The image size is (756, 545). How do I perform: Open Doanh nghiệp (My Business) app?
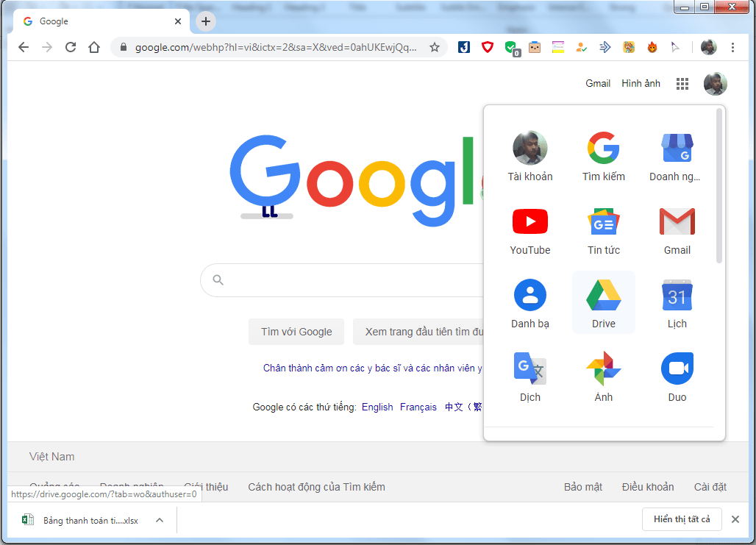677,155
